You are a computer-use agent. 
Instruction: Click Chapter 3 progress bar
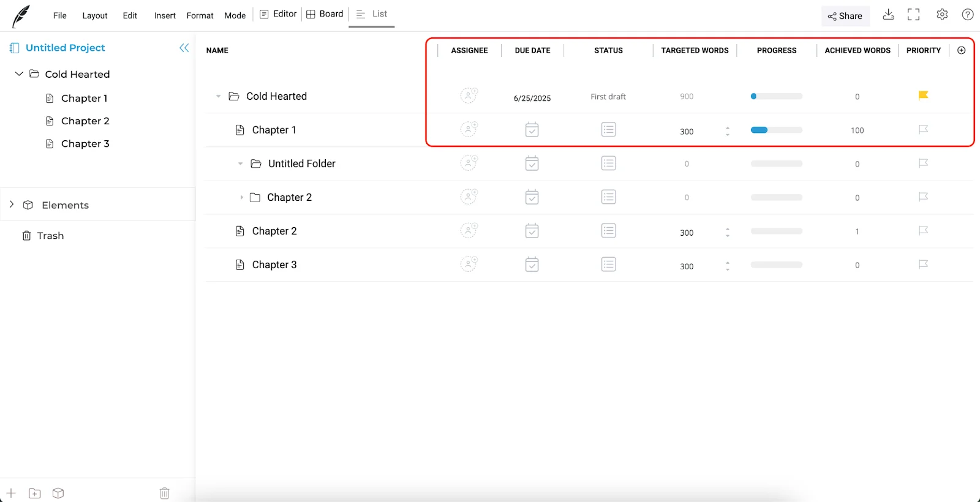[x=777, y=265]
